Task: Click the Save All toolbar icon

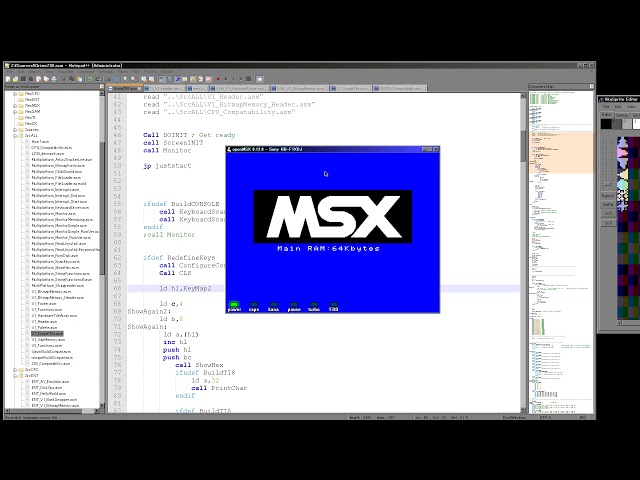Action: point(31,79)
